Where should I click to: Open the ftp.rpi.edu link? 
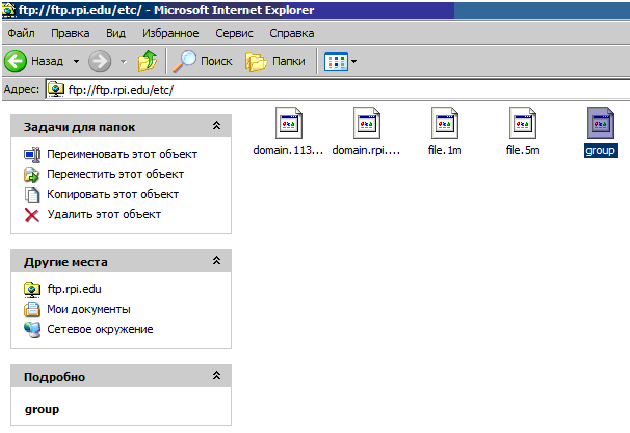[74, 289]
